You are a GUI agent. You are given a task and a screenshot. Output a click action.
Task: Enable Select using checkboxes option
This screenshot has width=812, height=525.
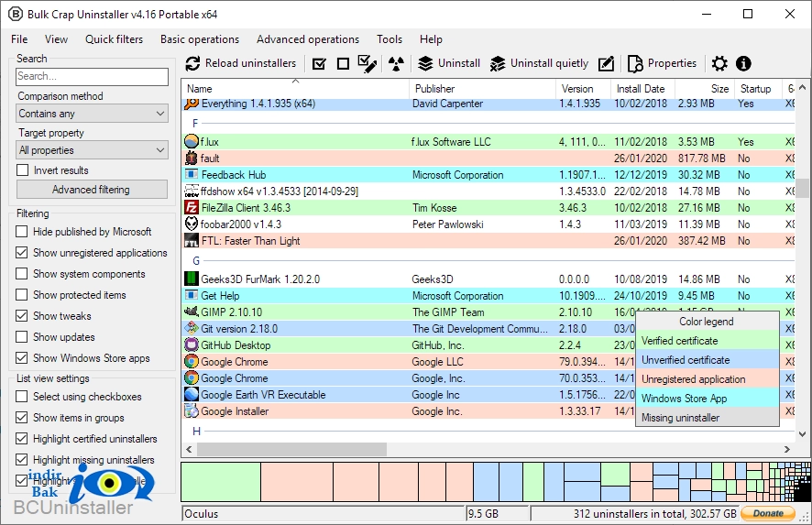point(22,397)
